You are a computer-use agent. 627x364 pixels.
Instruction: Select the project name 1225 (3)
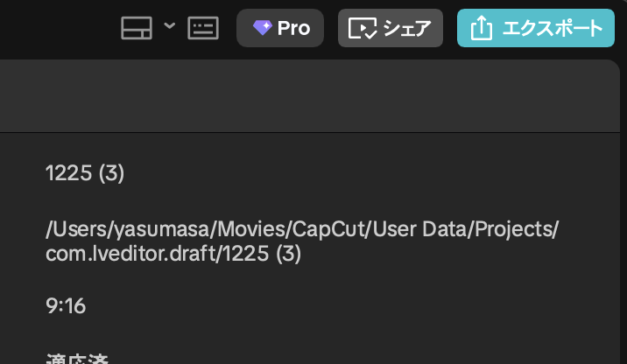click(85, 173)
